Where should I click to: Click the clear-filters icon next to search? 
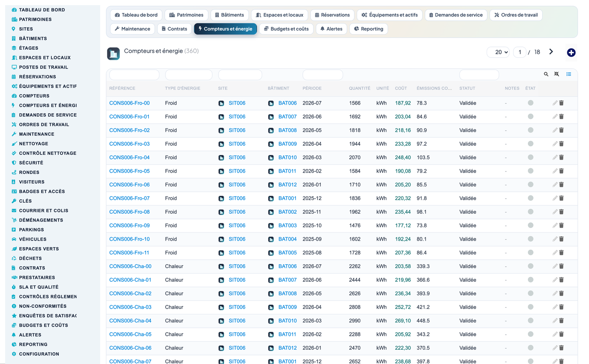556,74
